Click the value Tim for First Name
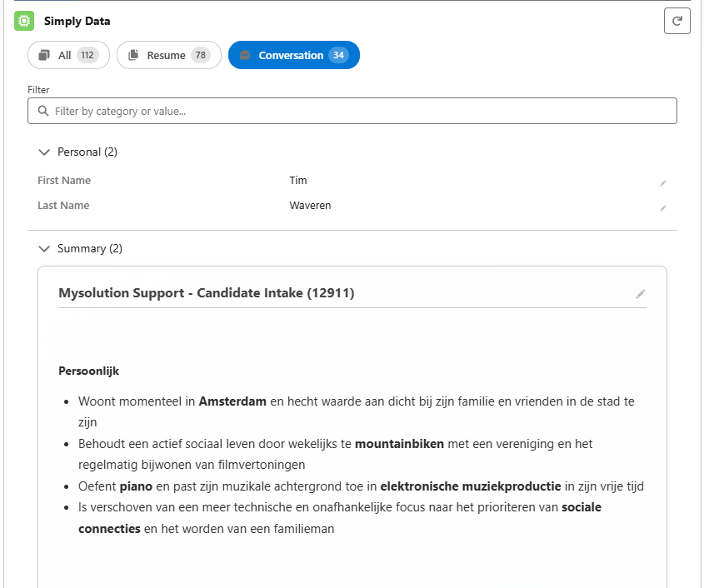Viewport: 704px width, 588px height. tap(298, 180)
